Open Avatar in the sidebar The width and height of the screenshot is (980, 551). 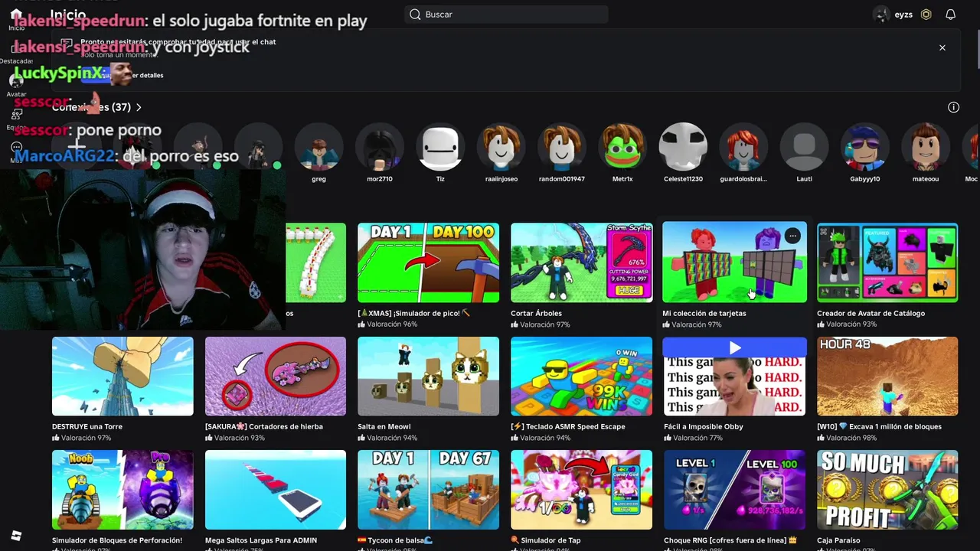(x=16, y=85)
